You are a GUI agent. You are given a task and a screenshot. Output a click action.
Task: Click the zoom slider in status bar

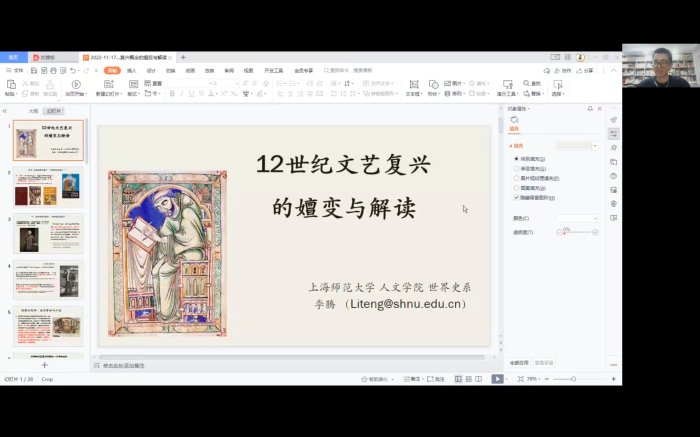pos(574,379)
